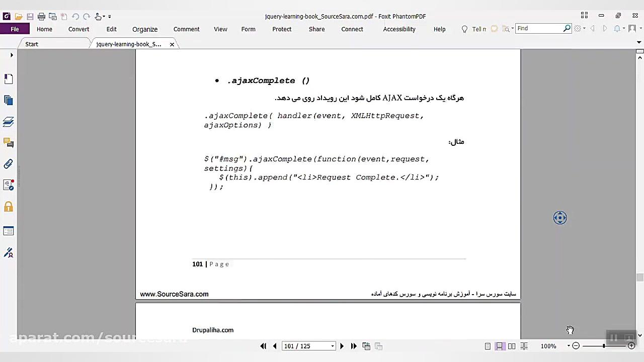644x362 pixels.
Task: Click the Print icon in title bar
Action: [x=41, y=17]
